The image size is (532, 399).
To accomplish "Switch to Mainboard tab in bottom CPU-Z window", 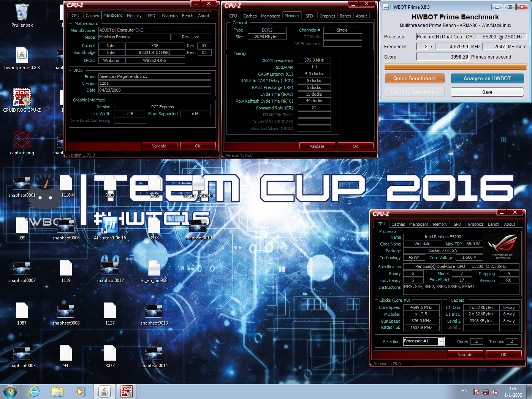I will [418, 224].
